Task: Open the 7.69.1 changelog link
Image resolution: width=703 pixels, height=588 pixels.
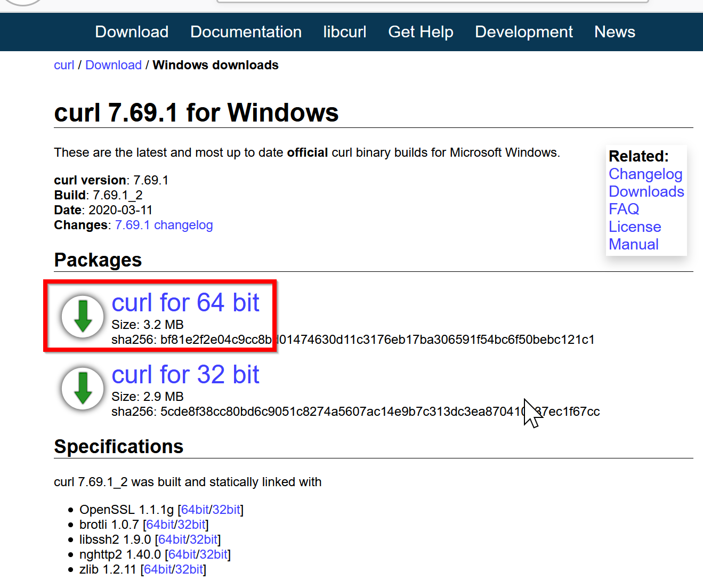Action: click(164, 225)
